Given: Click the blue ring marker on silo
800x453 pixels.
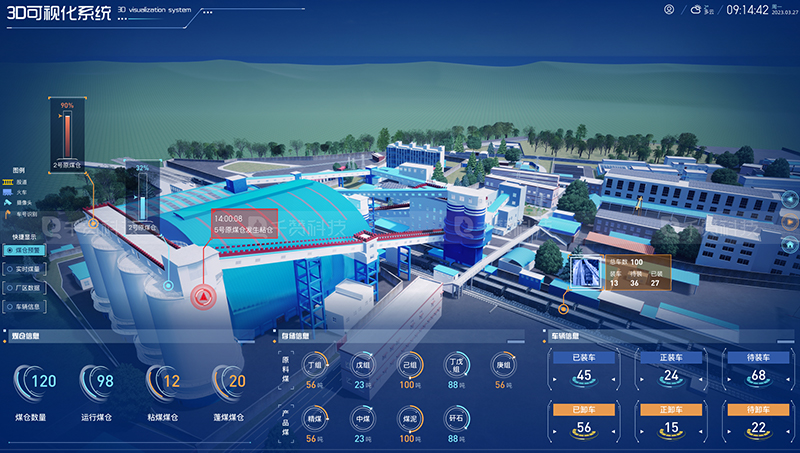Looking at the screenshot, I should pos(169,286).
